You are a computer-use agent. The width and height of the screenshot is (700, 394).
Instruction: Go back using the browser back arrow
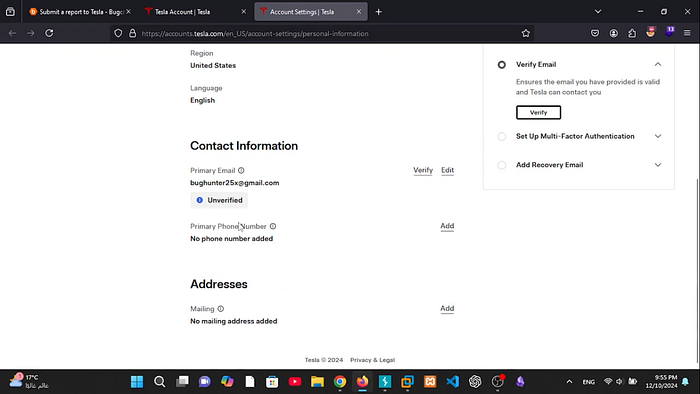[12, 33]
